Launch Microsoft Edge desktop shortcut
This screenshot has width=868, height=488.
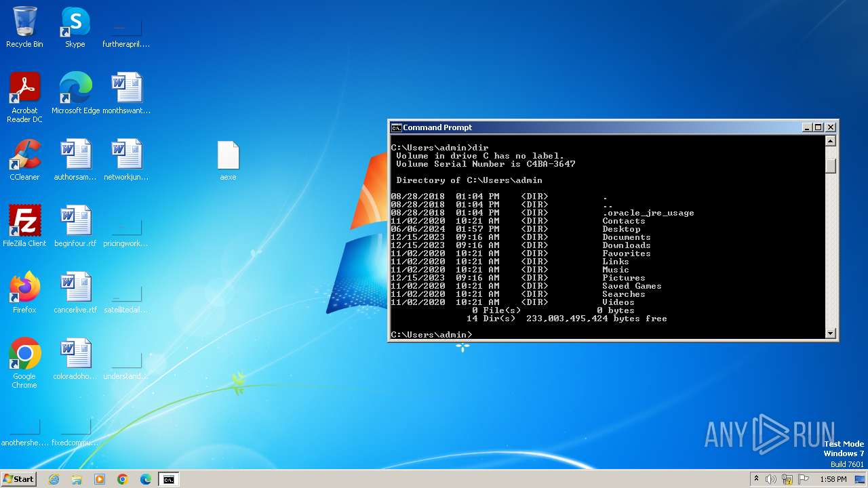(75, 94)
